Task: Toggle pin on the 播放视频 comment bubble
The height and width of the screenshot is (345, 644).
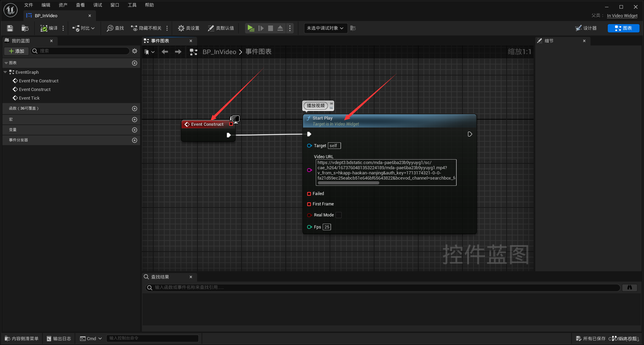Action: 331,103
